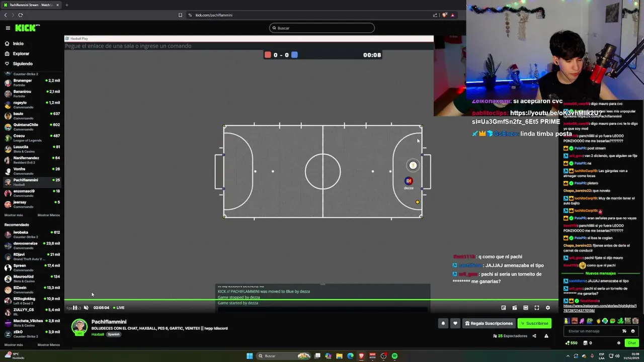Click the Haxball command input field
The width and height of the screenshot is (644, 362).
tap(249, 46)
